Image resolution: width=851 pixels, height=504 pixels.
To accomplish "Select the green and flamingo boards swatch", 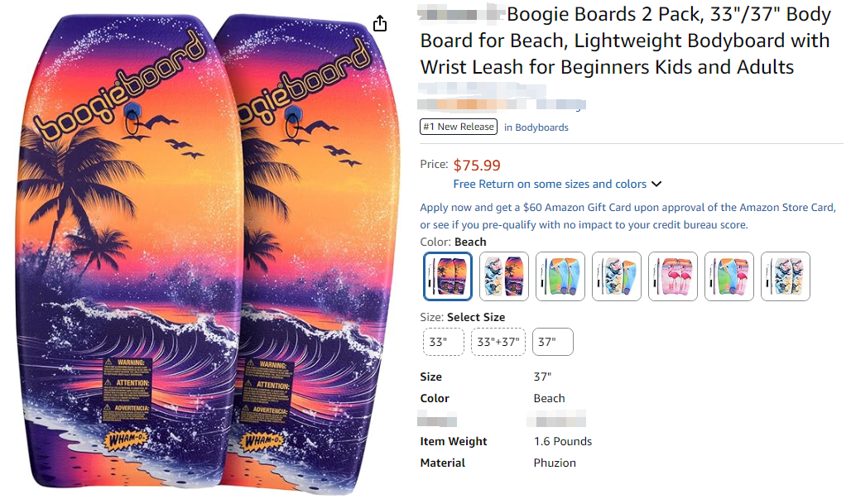I will pyautogui.click(x=729, y=276).
